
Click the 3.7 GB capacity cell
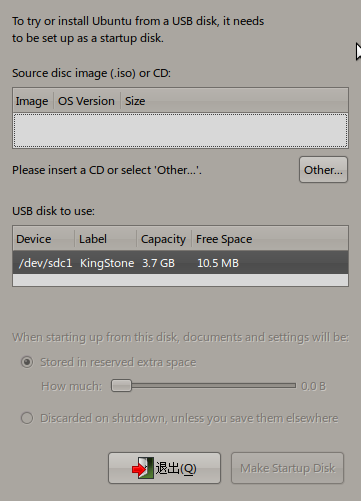coord(158,263)
